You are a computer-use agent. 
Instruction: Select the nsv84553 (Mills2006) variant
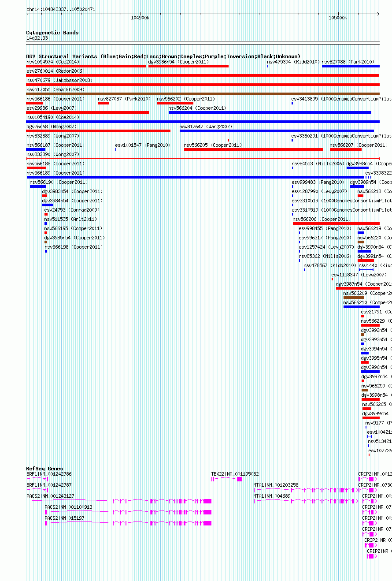coord(318,164)
